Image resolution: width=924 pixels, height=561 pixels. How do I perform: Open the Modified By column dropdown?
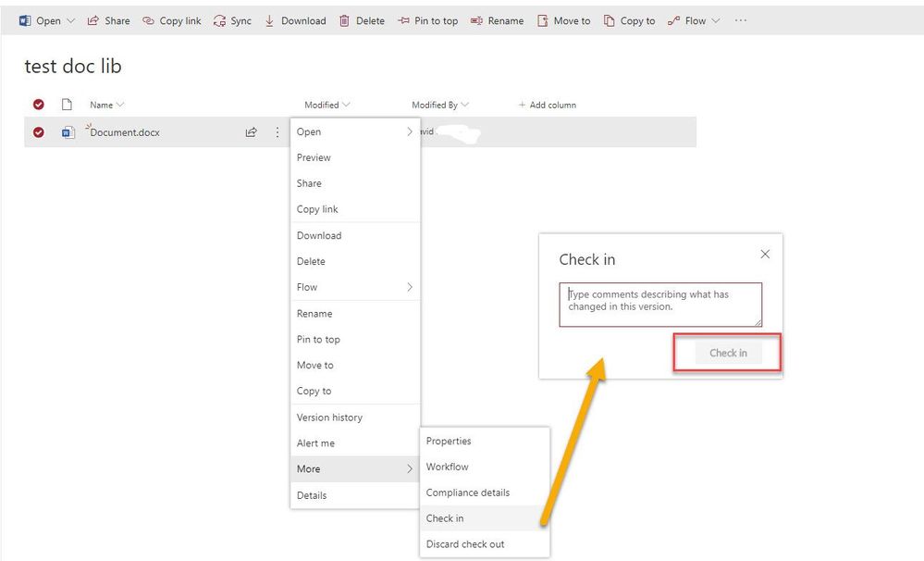pos(466,105)
